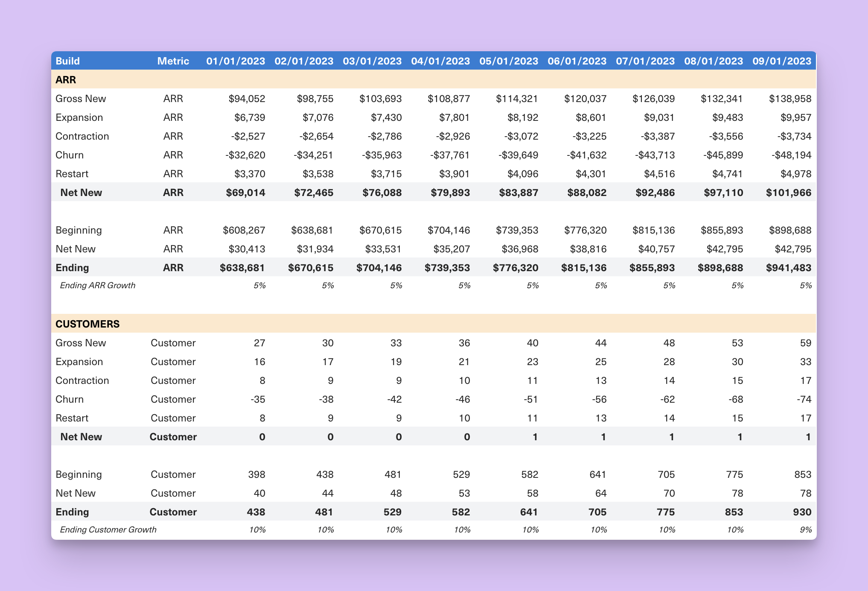Click the Build column header

pyautogui.click(x=68, y=61)
